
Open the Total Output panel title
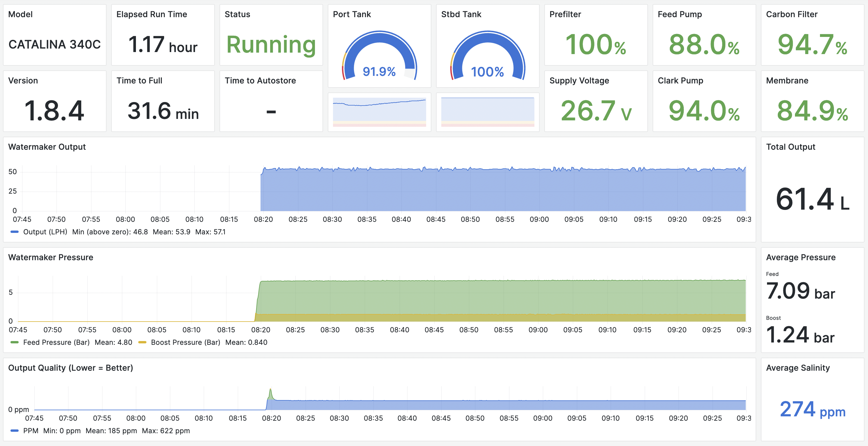coord(791,147)
